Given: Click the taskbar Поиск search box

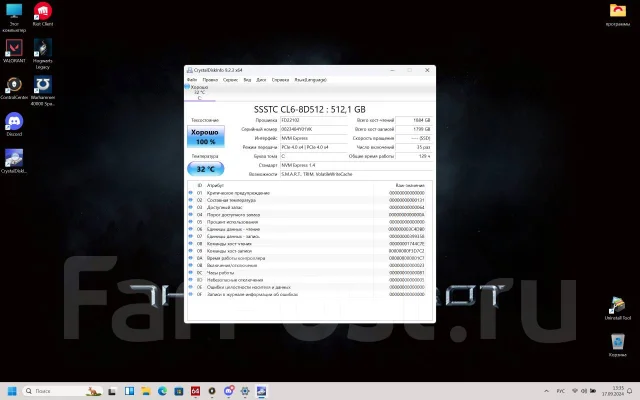Looking at the screenshot, I should [62, 391].
